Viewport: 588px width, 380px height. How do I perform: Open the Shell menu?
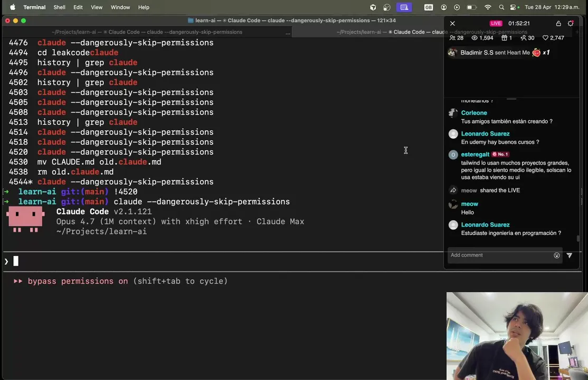pos(59,7)
